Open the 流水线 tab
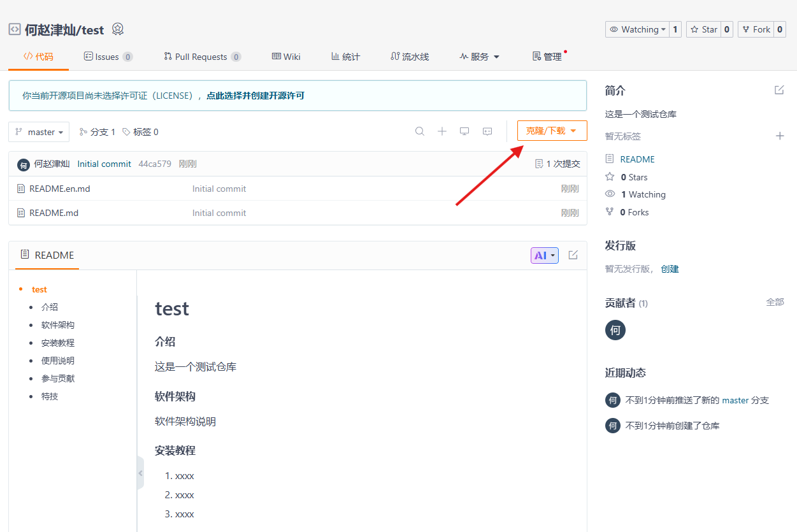The height and width of the screenshot is (532, 797). 410,57
